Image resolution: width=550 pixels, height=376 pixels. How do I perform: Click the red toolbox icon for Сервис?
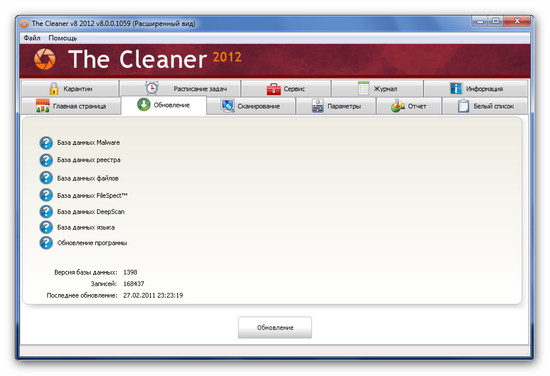click(274, 89)
